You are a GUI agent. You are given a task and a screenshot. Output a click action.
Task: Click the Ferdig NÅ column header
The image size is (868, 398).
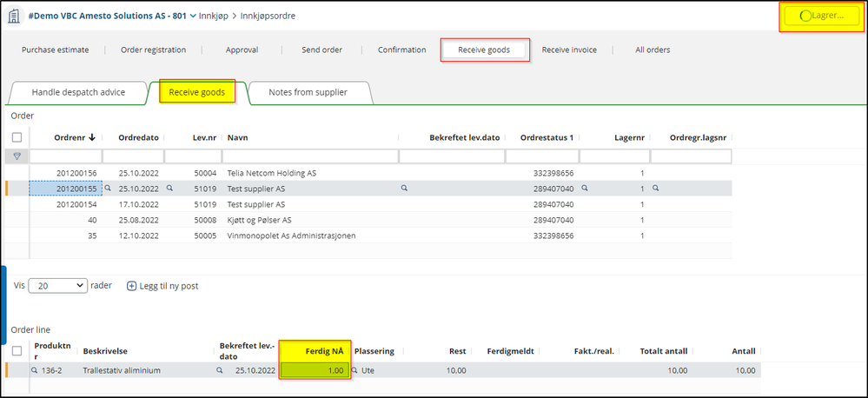coord(324,351)
